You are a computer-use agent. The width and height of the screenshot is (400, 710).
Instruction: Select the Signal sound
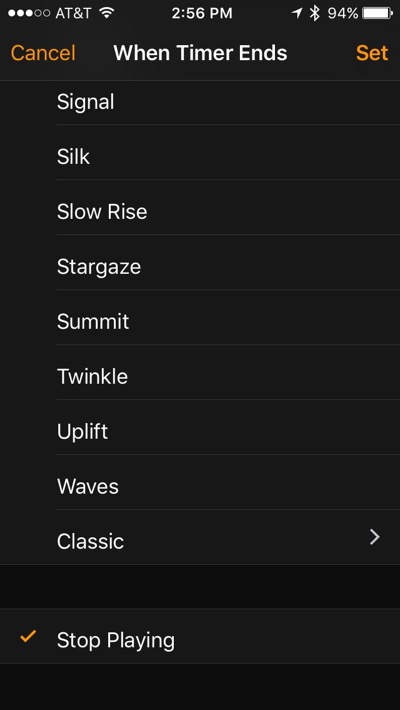click(200, 102)
